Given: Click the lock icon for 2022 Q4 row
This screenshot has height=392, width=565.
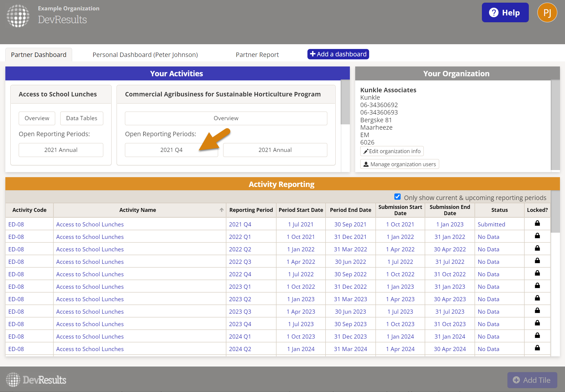Looking at the screenshot, I should pyautogui.click(x=537, y=273).
